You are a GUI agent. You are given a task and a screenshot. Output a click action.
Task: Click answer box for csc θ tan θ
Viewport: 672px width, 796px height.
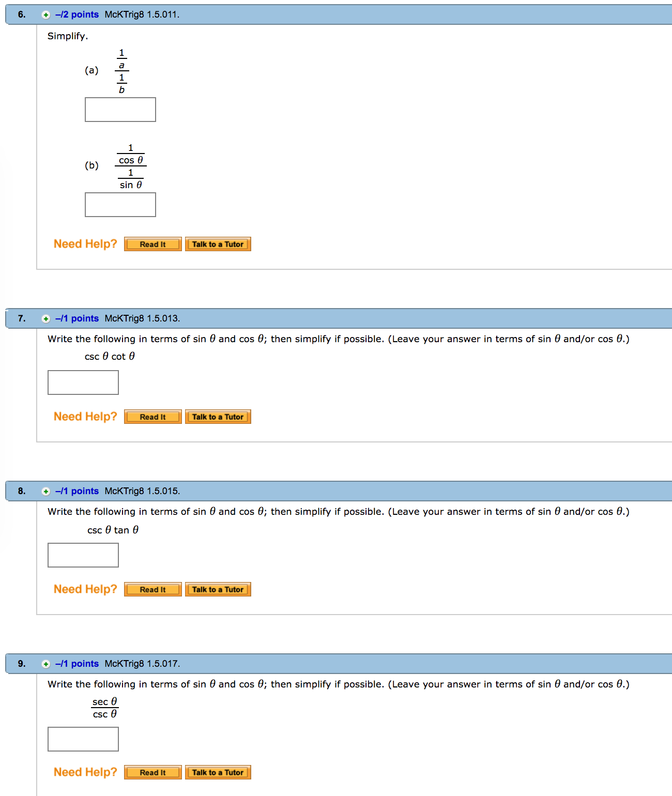(83, 555)
